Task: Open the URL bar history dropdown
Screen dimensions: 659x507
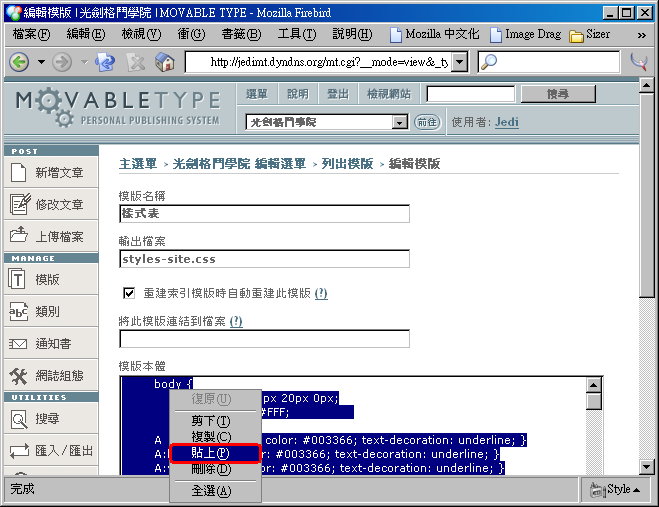Action: [x=460, y=62]
